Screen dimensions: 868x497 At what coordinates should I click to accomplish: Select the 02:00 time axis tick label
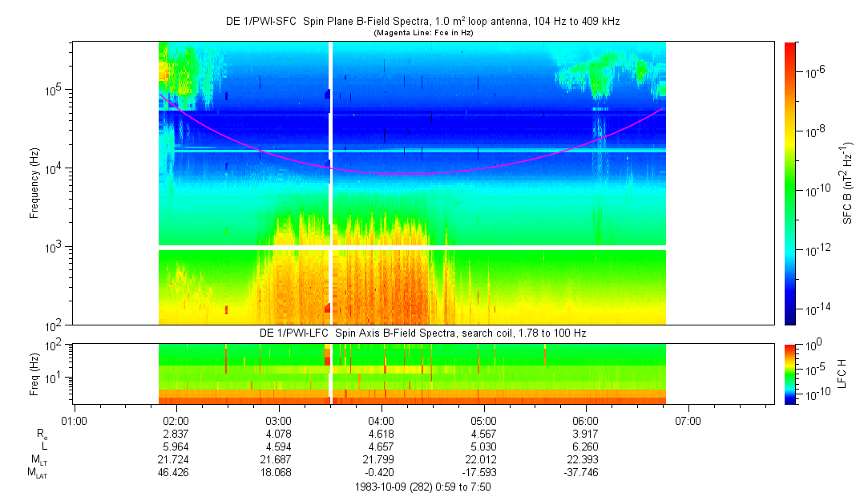(176, 421)
